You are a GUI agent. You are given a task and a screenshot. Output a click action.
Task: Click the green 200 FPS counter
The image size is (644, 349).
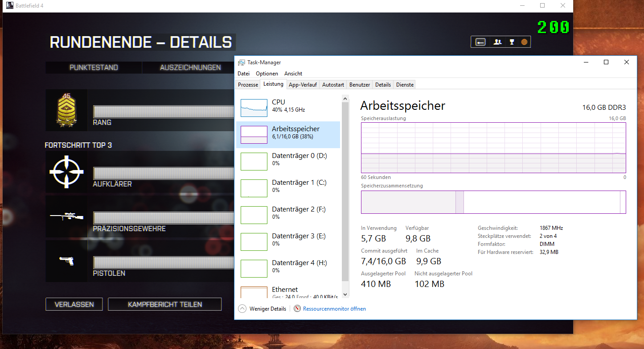(x=554, y=28)
